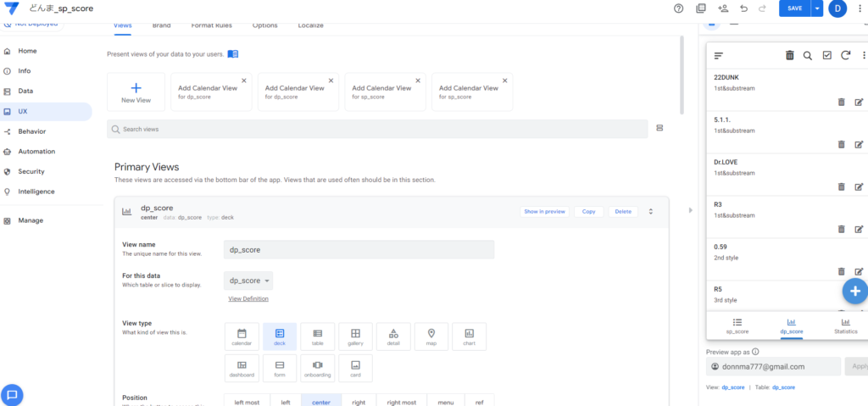This screenshot has height=406, width=868.
Task: Select the map view type
Action: (x=431, y=336)
